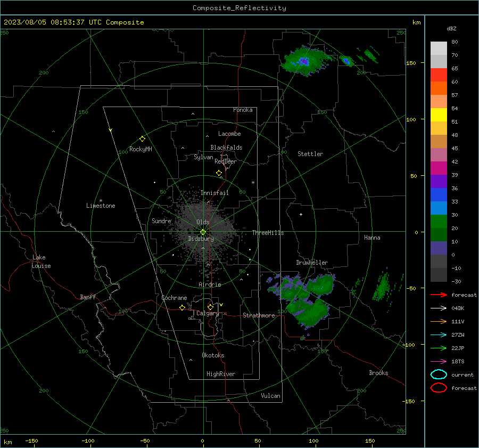This screenshot has height=448, width=479.
Task: Click the yellow diamond radar site at Olds
Action: coord(203,232)
